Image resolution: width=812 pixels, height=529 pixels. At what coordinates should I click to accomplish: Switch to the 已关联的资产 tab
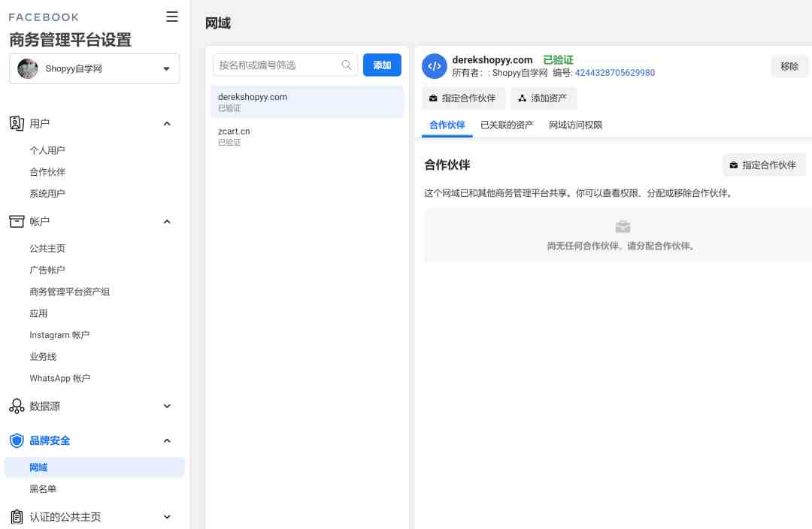507,125
